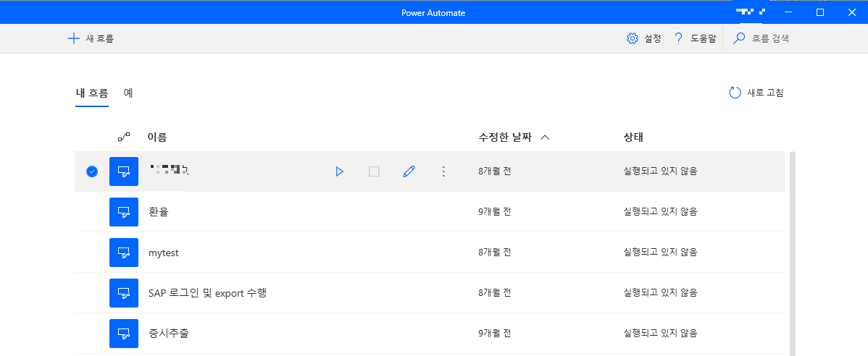Select the 환율 flow name
This screenshot has height=356, width=868.
click(159, 212)
